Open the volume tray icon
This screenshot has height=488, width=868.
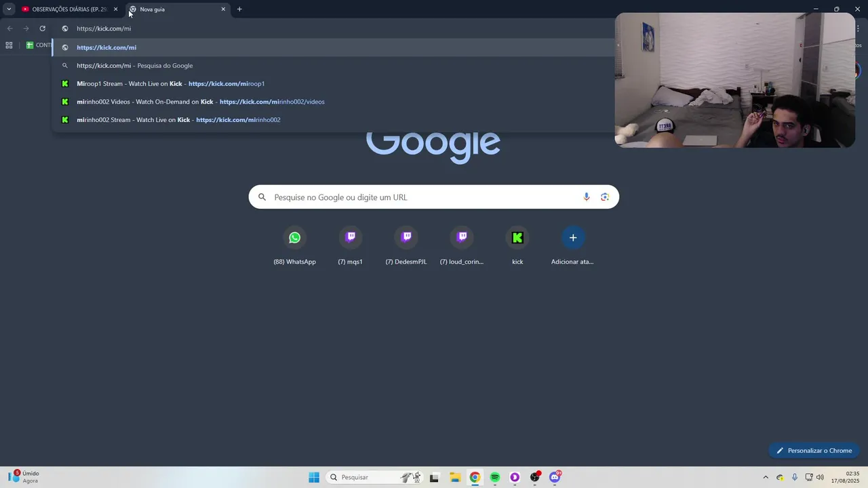point(821,477)
